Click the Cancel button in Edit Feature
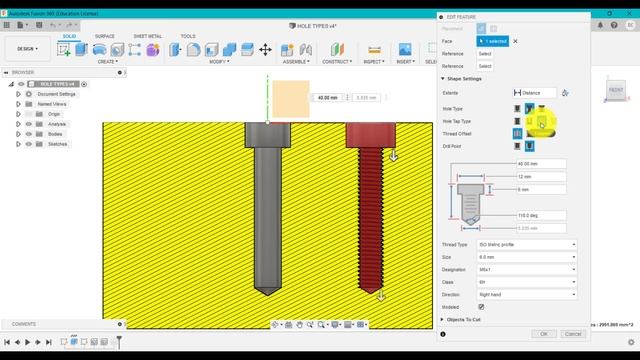 (573, 334)
